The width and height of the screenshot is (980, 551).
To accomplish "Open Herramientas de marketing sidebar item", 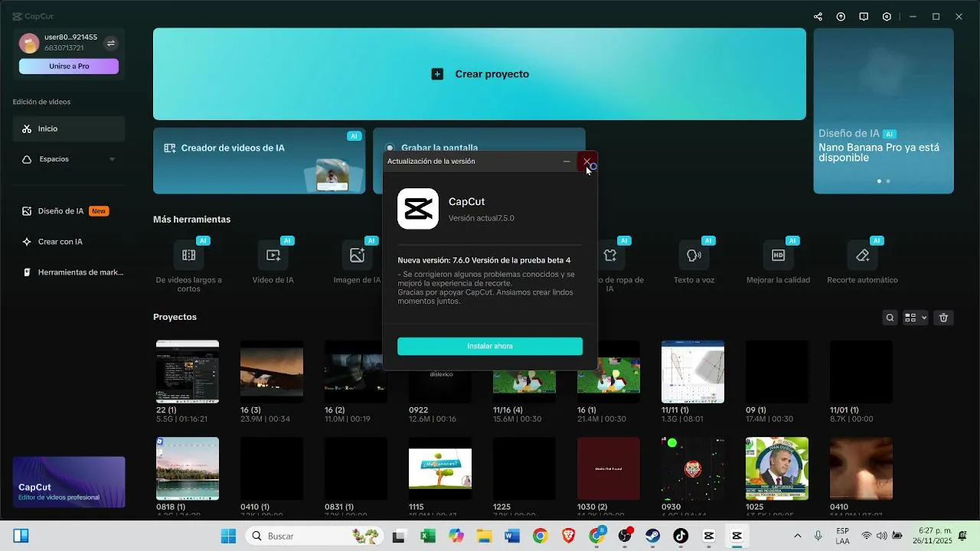I will 69,272.
